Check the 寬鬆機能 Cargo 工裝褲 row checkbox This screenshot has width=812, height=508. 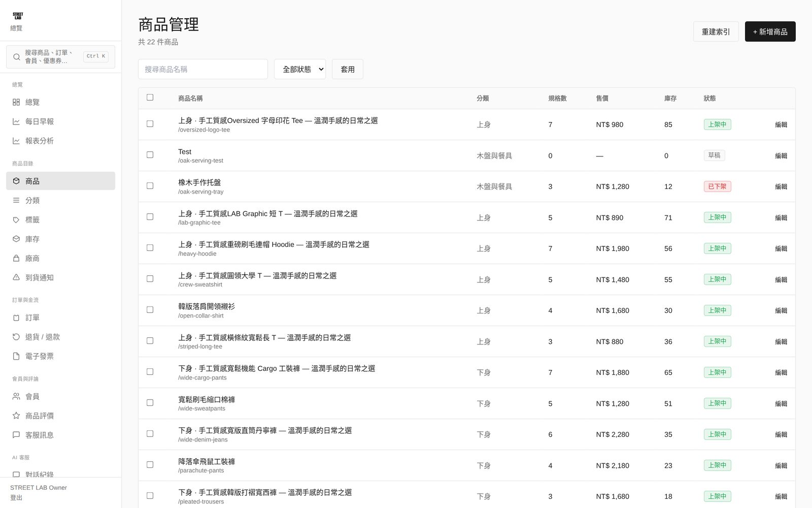150,371
